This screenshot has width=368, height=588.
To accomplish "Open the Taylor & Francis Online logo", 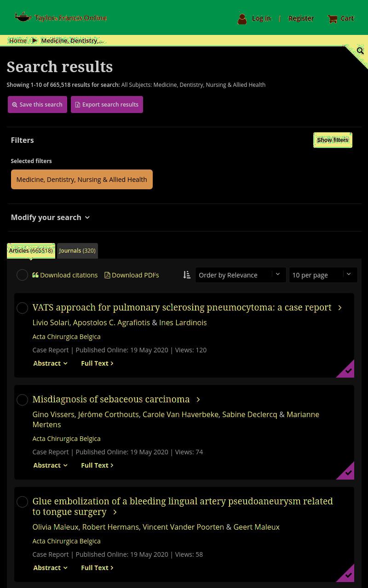I will pyautogui.click(x=61, y=17).
